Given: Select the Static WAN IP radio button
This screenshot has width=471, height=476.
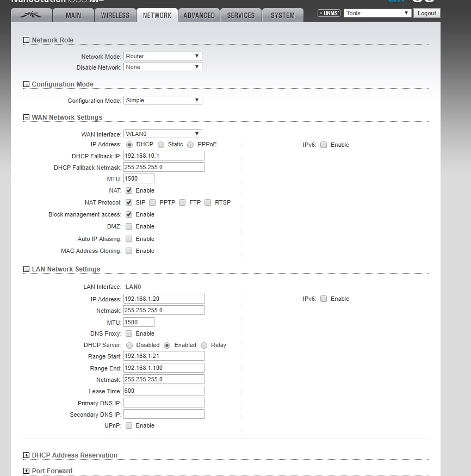Looking at the screenshot, I should (x=161, y=145).
